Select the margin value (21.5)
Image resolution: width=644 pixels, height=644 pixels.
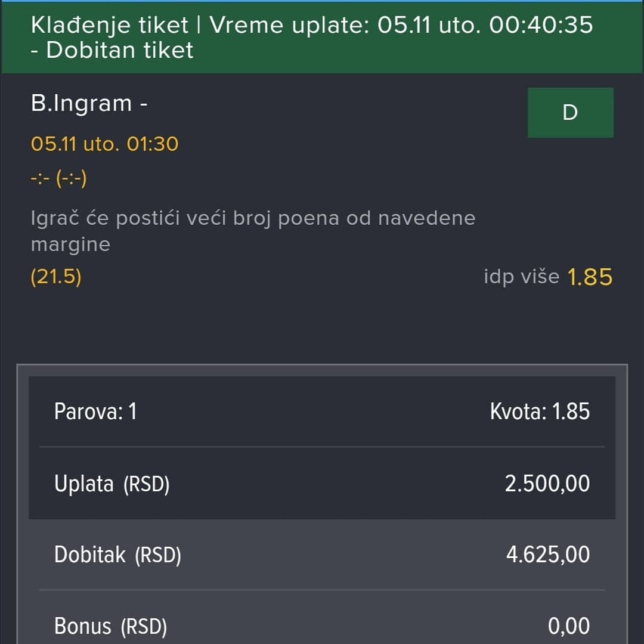tap(56, 277)
